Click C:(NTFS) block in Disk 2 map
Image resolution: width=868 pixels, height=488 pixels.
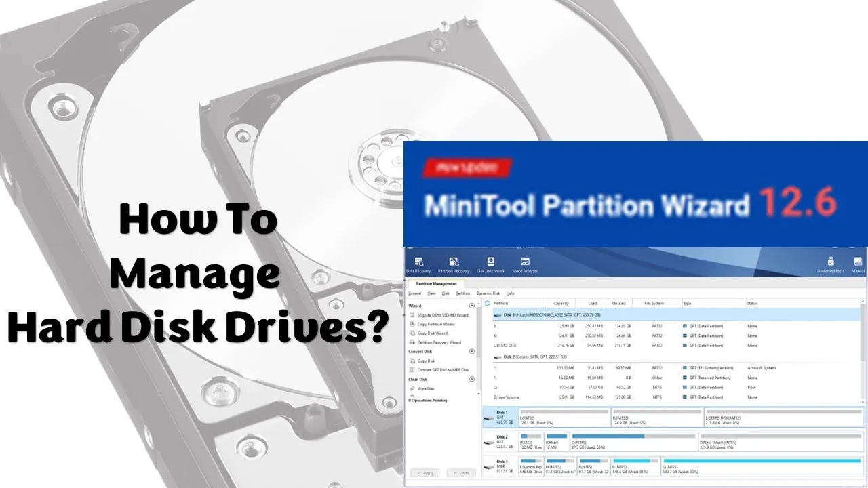coord(633,441)
